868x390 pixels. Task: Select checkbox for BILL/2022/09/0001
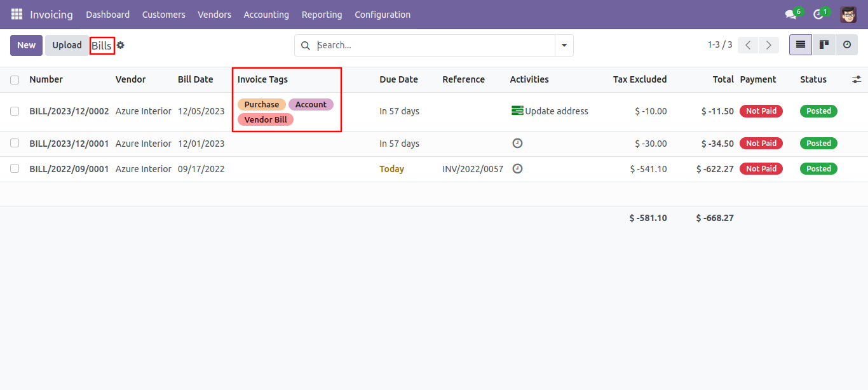(x=15, y=169)
